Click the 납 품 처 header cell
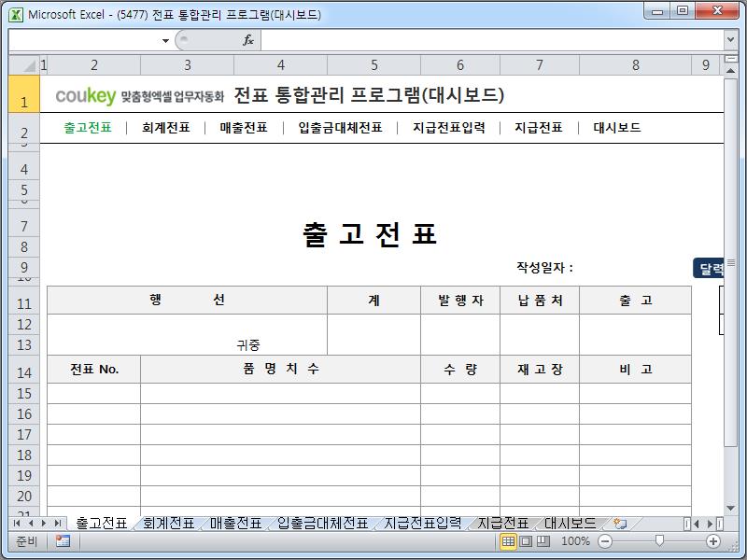Screen dimensions: 747x560 tap(540, 300)
